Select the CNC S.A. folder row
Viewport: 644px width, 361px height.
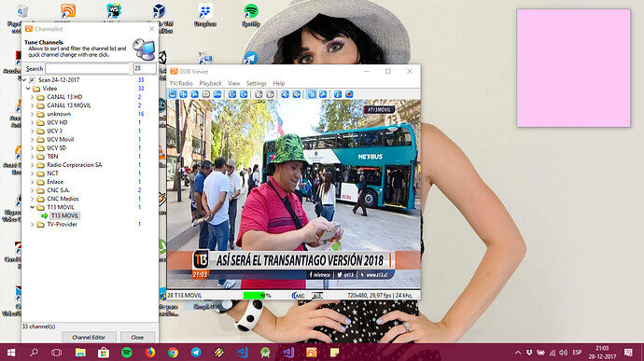58,190
